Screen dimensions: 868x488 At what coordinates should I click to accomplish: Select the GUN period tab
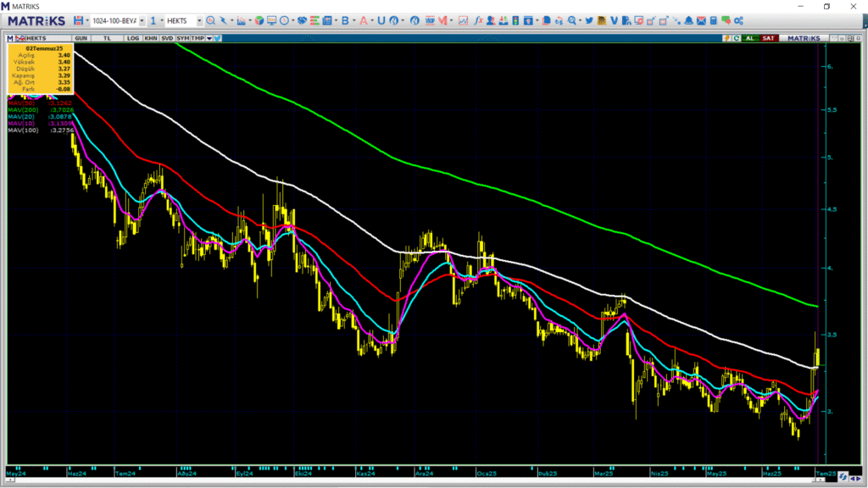pyautogui.click(x=81, y=38)
